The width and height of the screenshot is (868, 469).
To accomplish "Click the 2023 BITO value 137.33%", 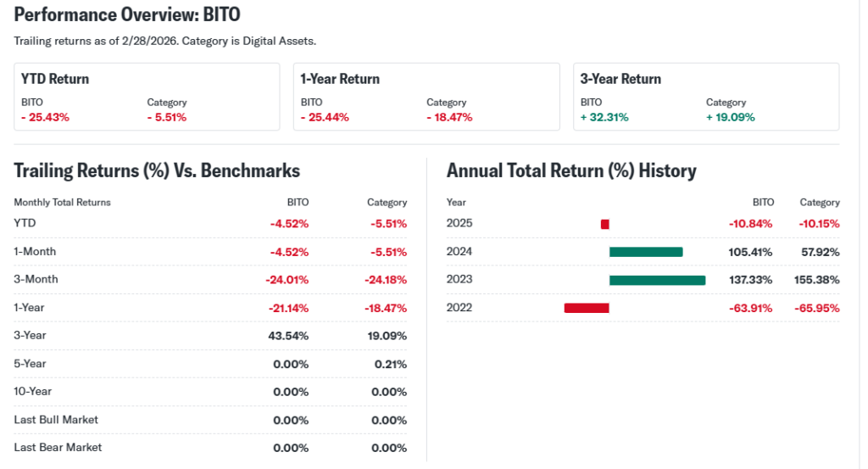I will (x=751, y=280).
